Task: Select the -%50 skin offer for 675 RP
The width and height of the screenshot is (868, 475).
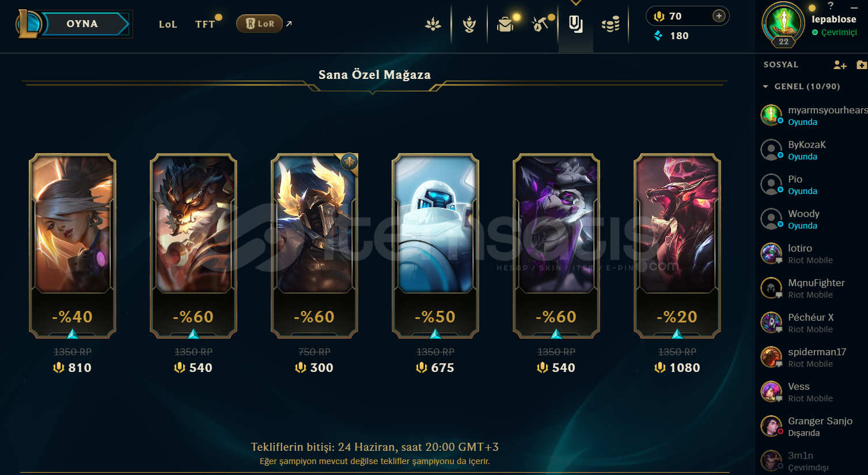Action: 435,246
